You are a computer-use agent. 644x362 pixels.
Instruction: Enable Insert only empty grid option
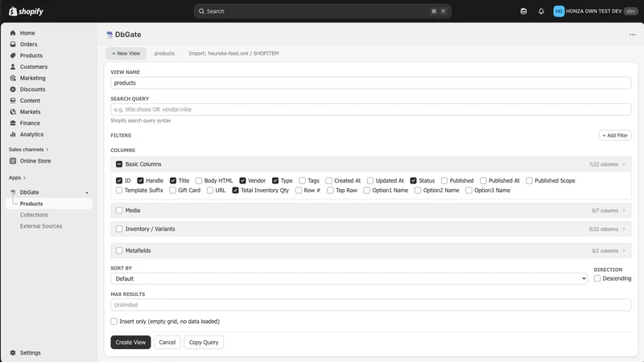point(114,321)
